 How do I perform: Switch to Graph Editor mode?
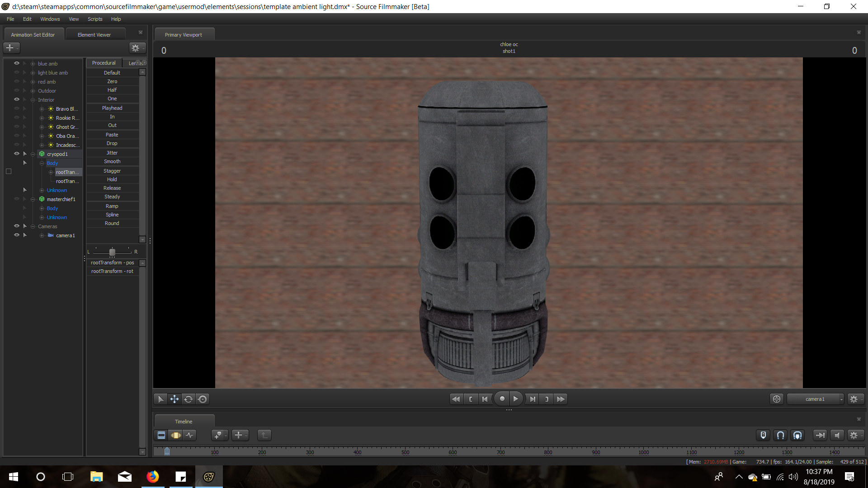point(190,435)
